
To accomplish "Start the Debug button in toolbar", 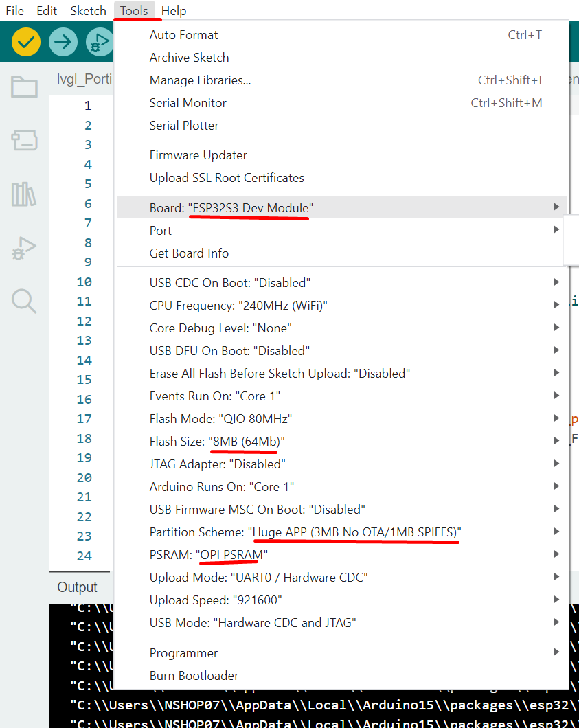I will 100,42.
